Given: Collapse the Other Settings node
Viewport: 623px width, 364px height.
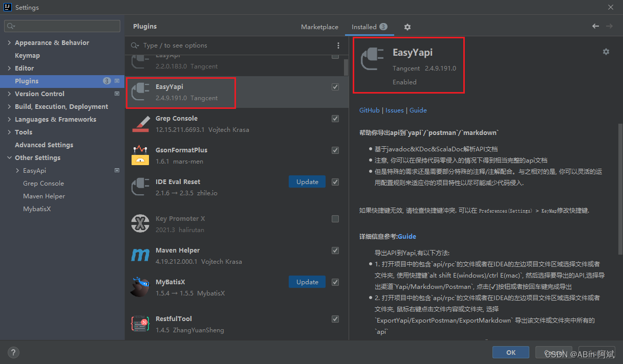Looking at the screenshot, I should point(9,157).
